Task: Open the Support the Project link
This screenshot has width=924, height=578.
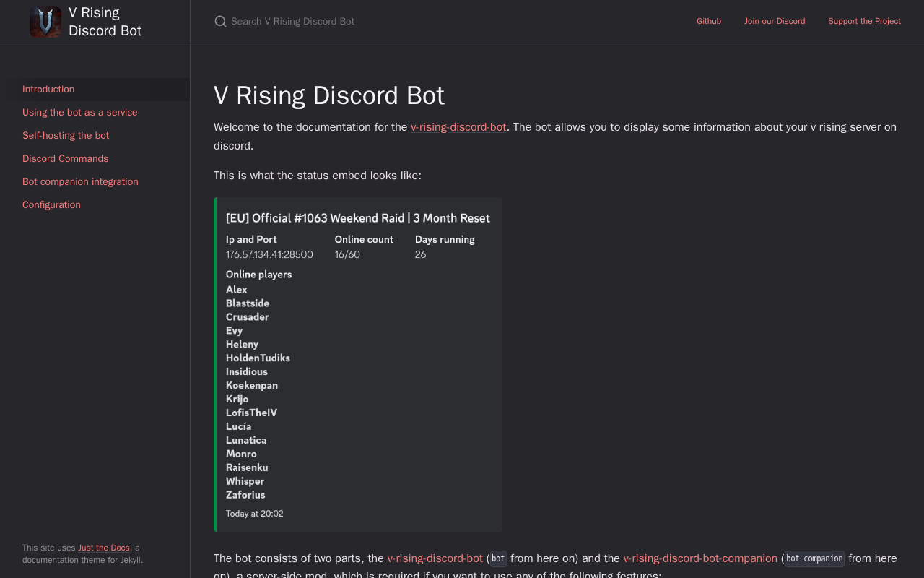Action: pos(864,21)
